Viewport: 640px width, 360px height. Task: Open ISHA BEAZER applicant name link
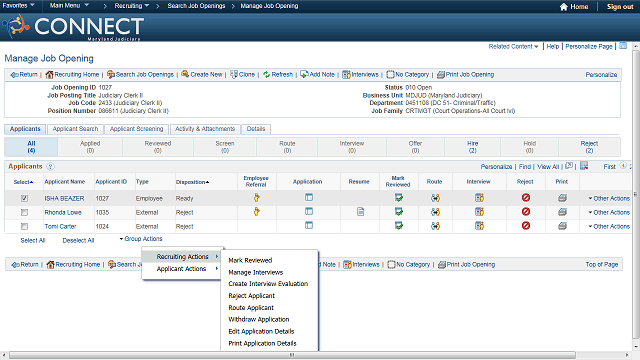[x=64, y=198]
